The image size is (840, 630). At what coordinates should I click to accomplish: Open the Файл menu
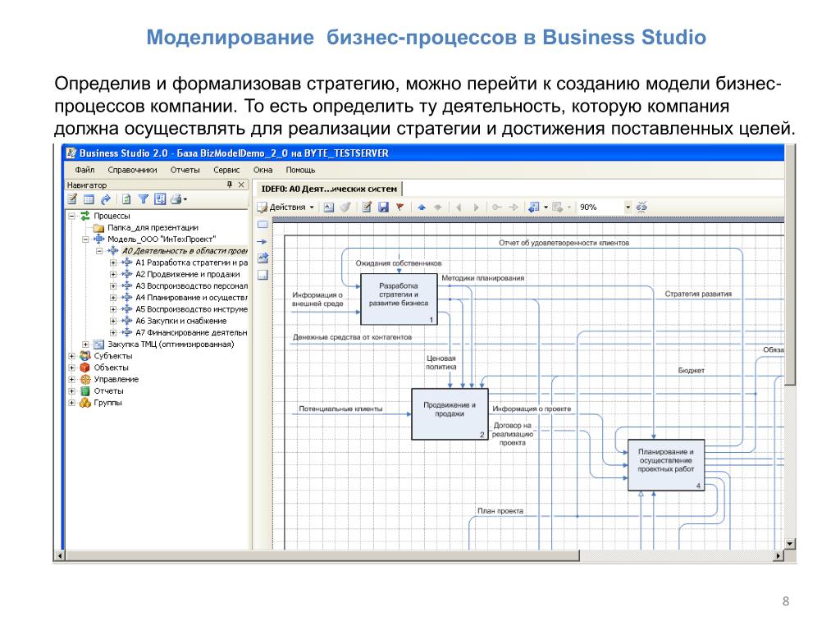coord(84,170)
